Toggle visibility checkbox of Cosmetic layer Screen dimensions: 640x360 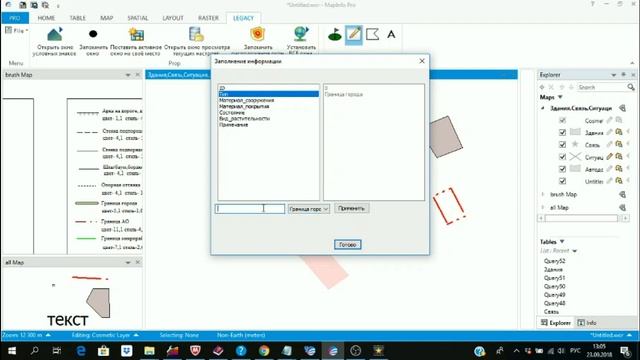562,120
